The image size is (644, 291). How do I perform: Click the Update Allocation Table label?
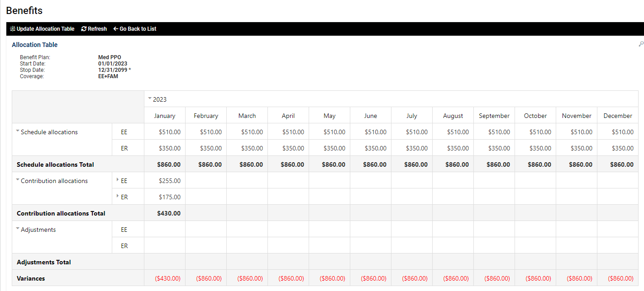46,29
